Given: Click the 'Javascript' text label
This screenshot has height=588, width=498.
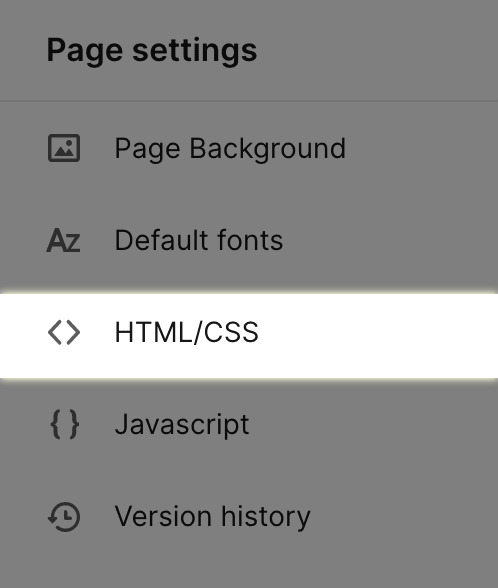Looking at the screenshot, I should click(182, 425).
